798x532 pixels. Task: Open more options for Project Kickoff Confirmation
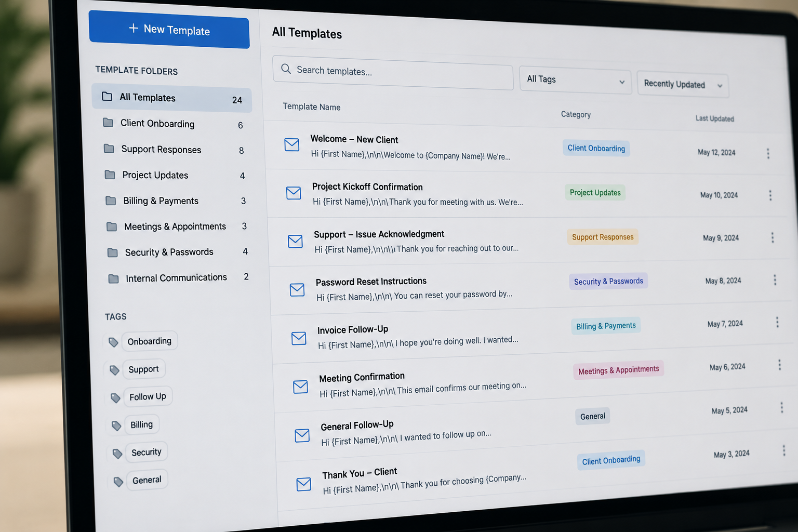pos(770,195)
